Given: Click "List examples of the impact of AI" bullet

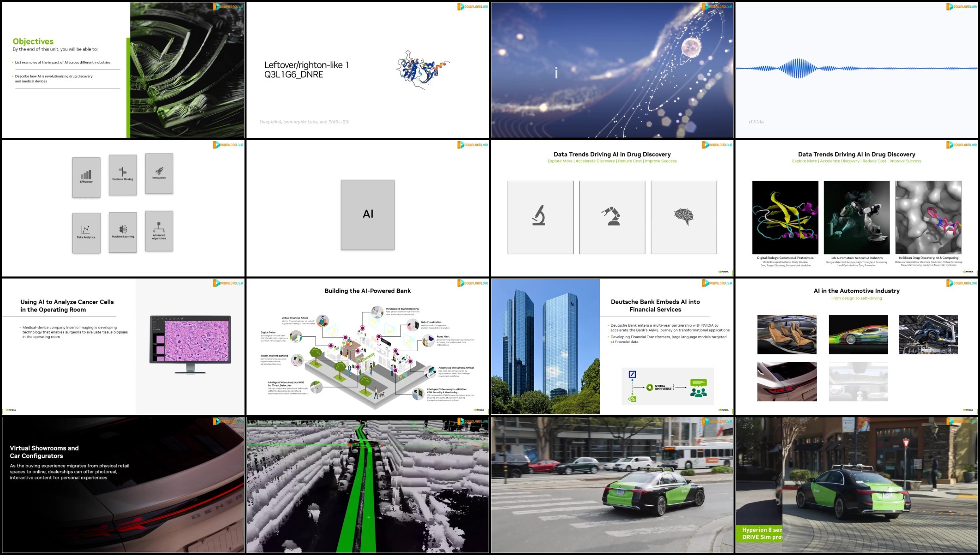Looking at the screenshot, I should coord(63,62).
